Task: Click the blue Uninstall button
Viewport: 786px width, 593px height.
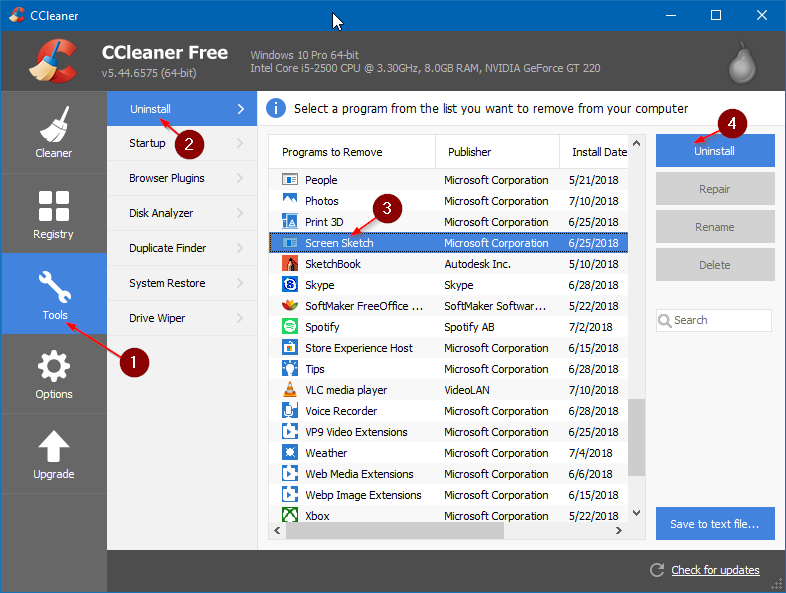Action: (x=715, y=150)
